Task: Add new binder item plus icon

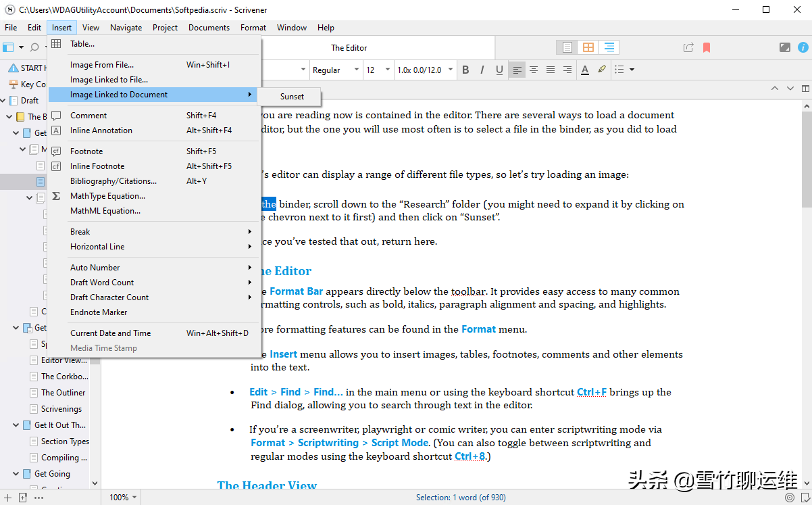Action: pyautogui.click(x=7, y=498)
